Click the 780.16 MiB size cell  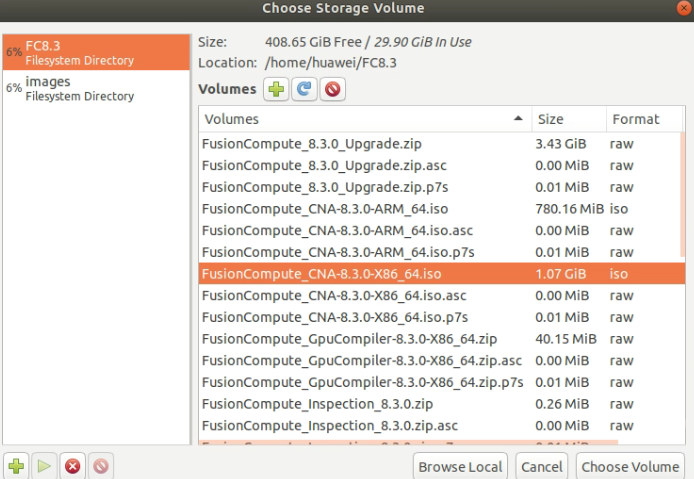pos(569,209)
